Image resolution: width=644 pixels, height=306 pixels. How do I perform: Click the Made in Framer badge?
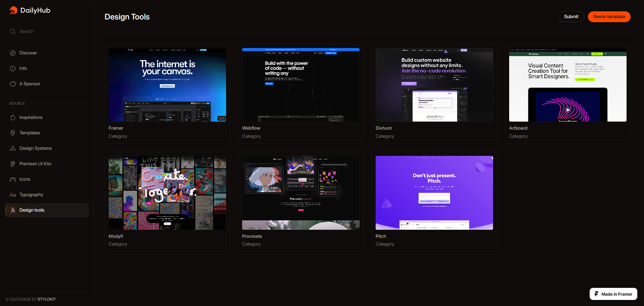click(x=613, y=294)
